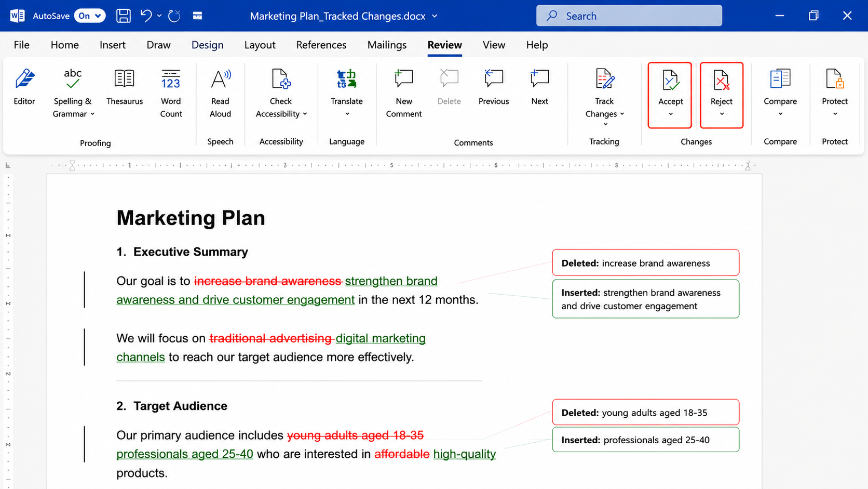Viewport: 868px width, 489px height.
Task: Click the 'Target Audience' heading
Action: (x=180, y=406)
